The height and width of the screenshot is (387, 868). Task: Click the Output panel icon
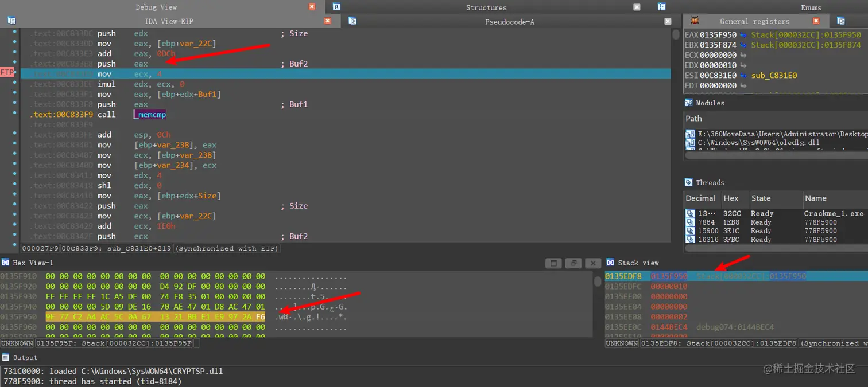point(6,357)
